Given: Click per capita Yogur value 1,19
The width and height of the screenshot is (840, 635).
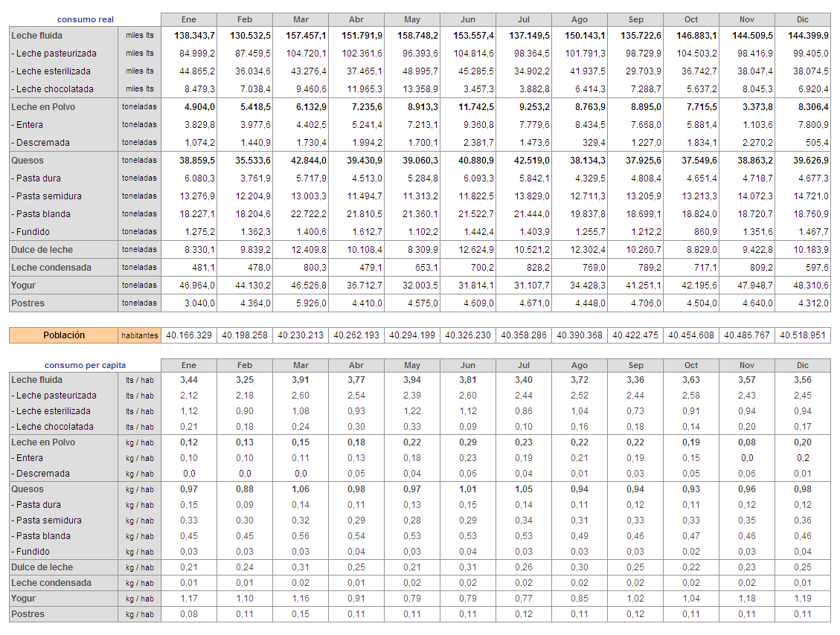Looking at the screenshot, I should click(x=803, y=598).
